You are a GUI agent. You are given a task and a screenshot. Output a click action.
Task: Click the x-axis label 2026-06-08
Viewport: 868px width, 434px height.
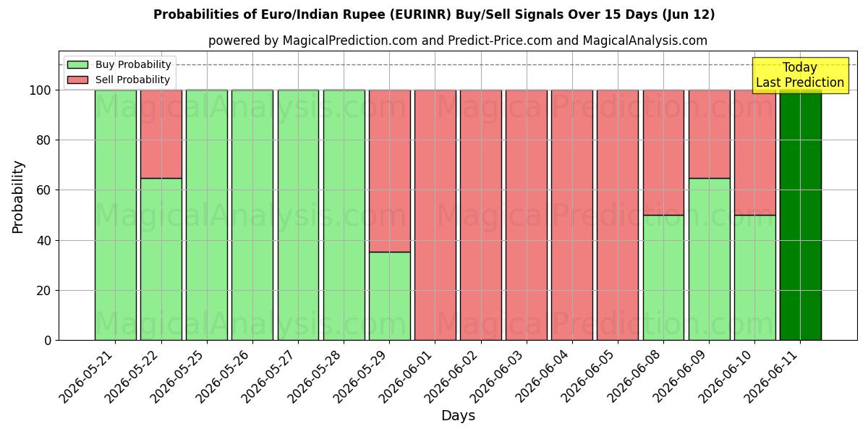coord(636,375)
